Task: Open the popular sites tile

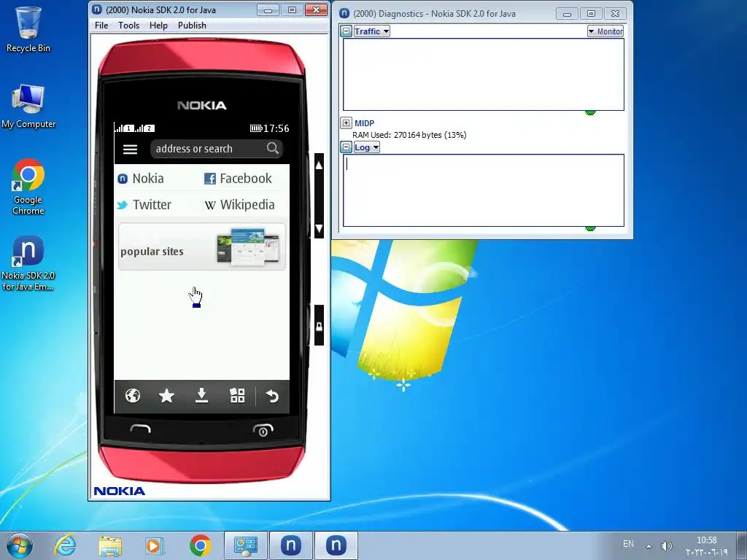Action: pyautogui.click(x=202, y=246)
